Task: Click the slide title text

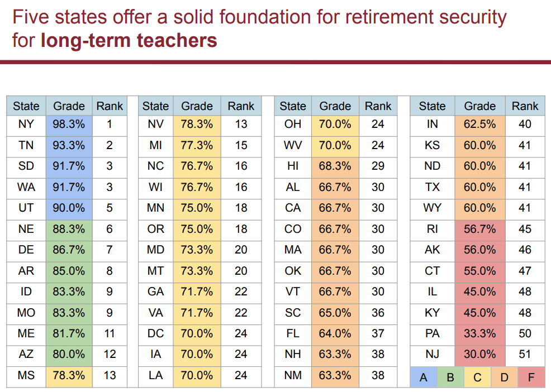Action: coord(259,28)
